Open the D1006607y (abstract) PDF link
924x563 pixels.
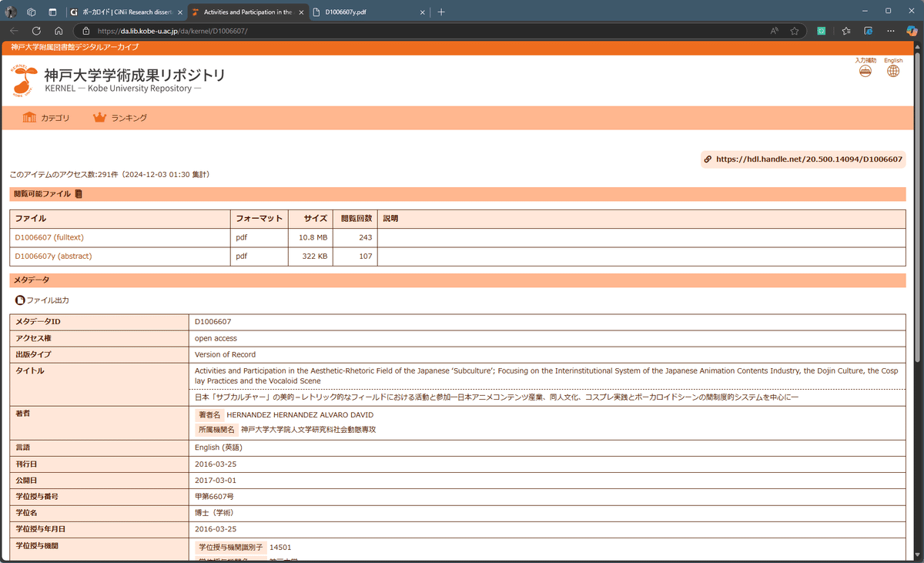coord(53,256)
